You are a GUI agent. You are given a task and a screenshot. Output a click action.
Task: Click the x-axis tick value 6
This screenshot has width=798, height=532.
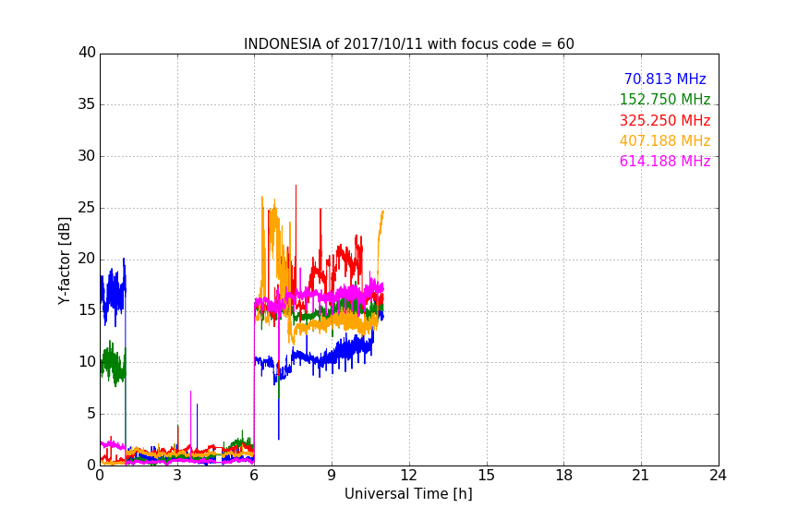click(255, 476)
